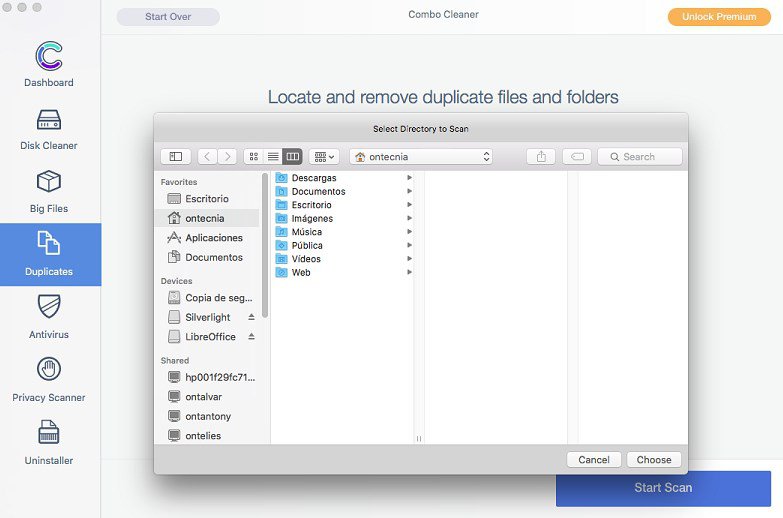Screen dimensions: 783x518
Task: Go forward in the file dialog
Action: pyautogui.click(x=227, y=157)
